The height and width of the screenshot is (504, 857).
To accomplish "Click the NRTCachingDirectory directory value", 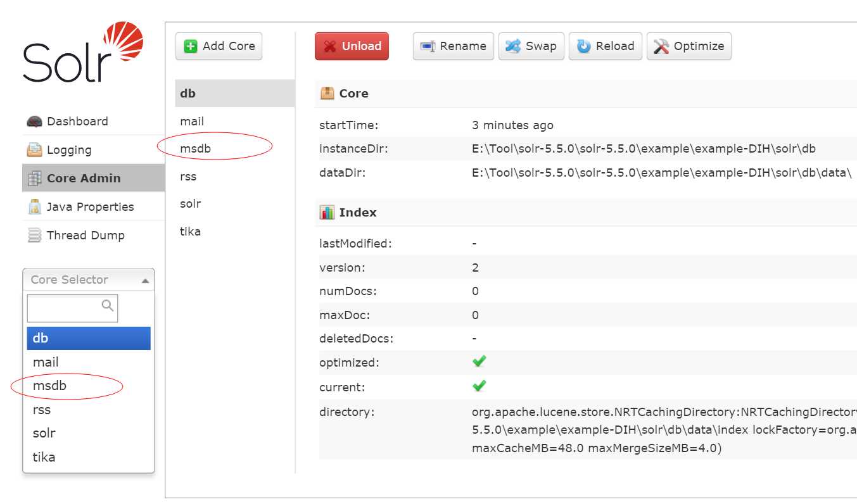I will [x=664, y=430].
